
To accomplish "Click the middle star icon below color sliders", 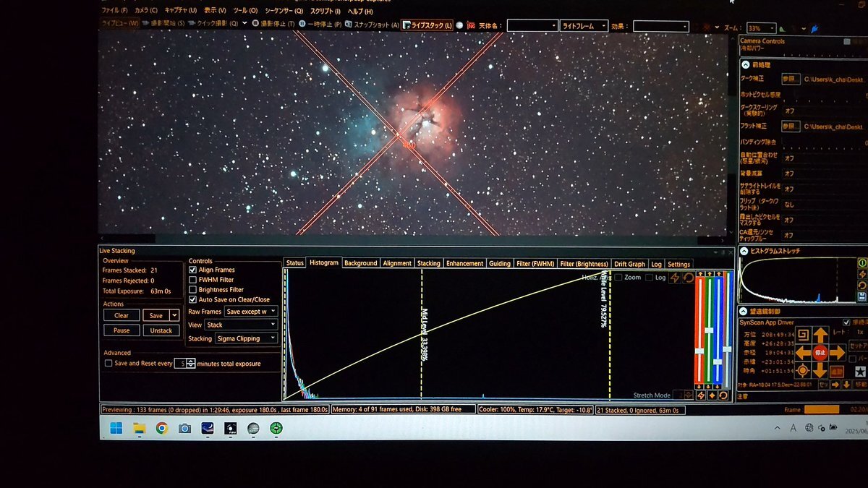I will [x=712, y=395].
